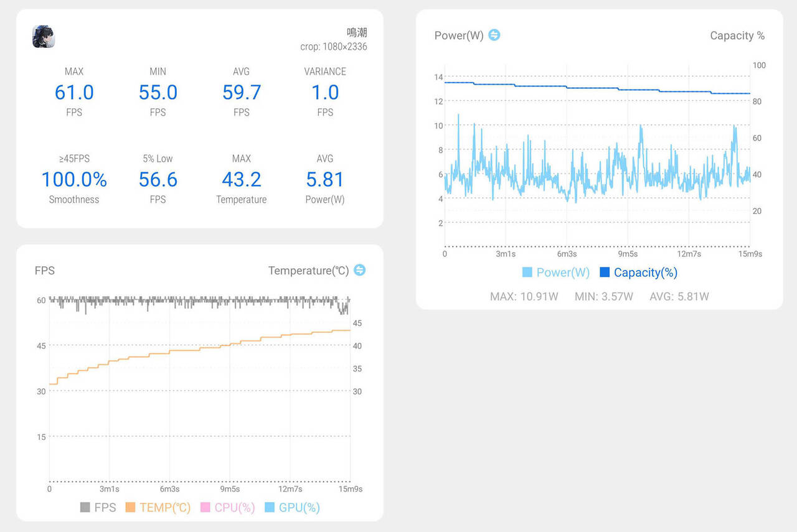The width and height of the screenshot is (797, 532).
Task: Click the orange TEMP(℃) legend square
Action: [131, 508]
